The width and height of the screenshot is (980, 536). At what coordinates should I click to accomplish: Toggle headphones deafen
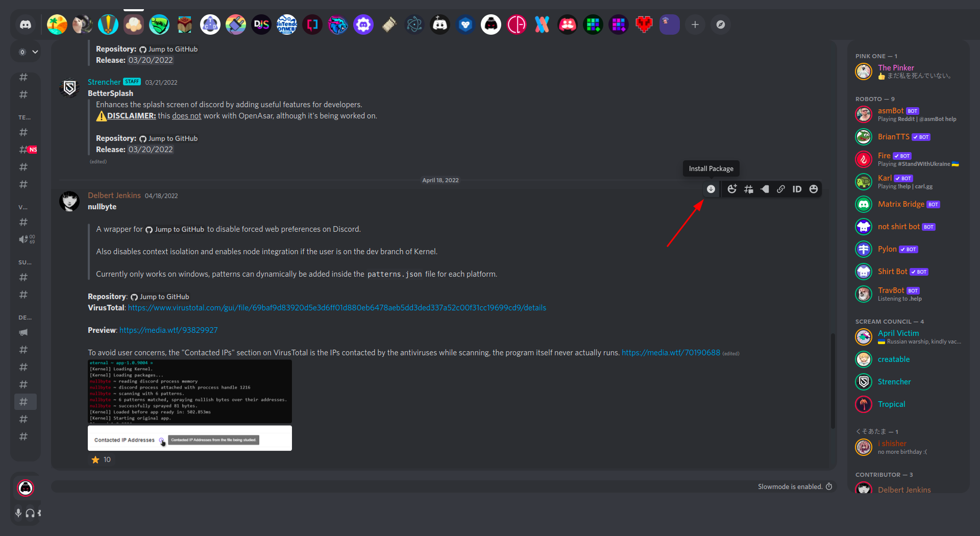(x=30, y=513)
